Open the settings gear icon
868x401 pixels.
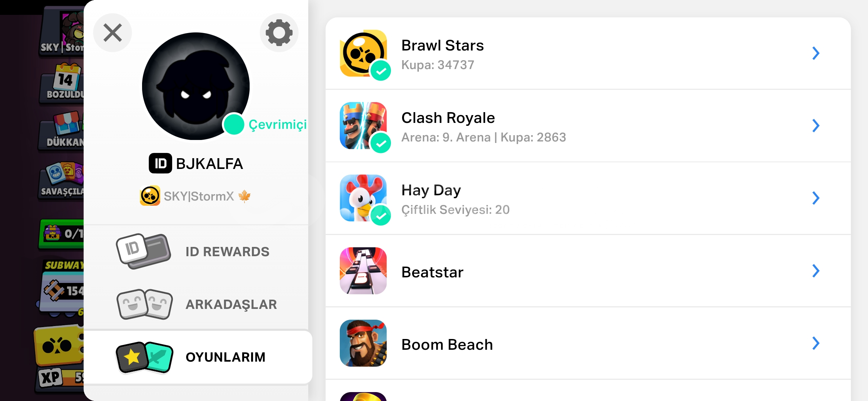279,33
